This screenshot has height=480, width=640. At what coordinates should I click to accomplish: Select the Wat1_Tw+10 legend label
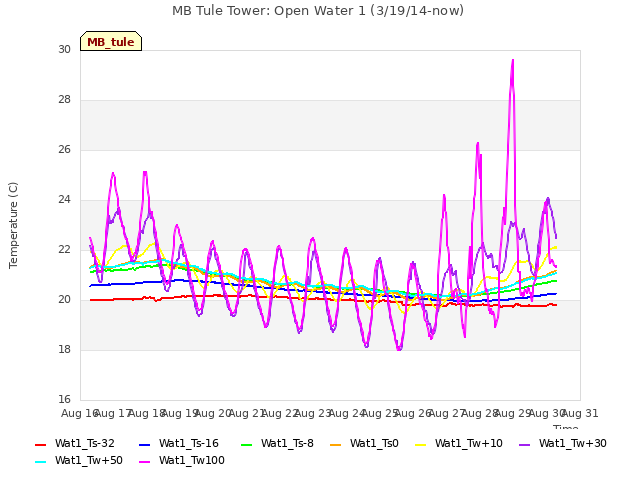tap(469, 443)
